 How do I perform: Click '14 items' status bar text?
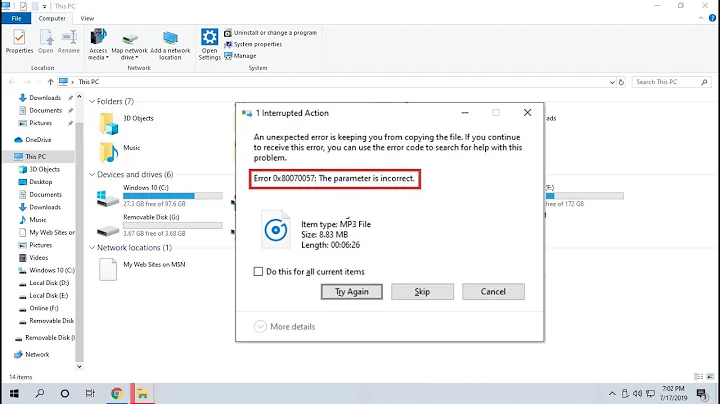click(21, 377)
